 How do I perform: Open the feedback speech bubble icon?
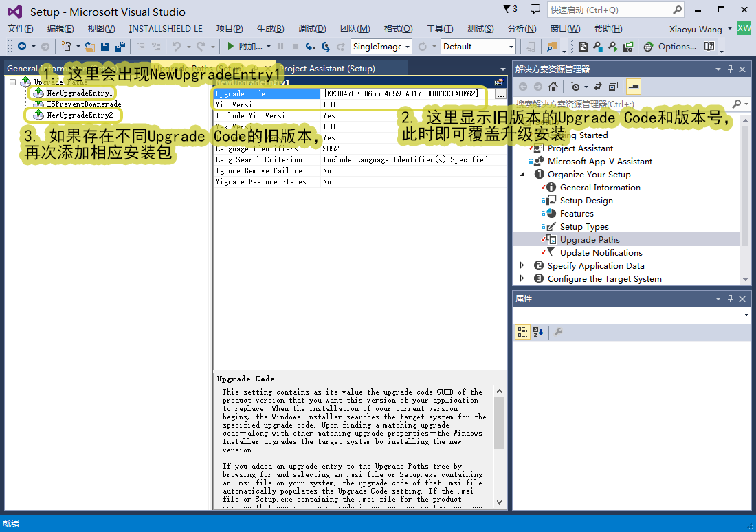535,9
